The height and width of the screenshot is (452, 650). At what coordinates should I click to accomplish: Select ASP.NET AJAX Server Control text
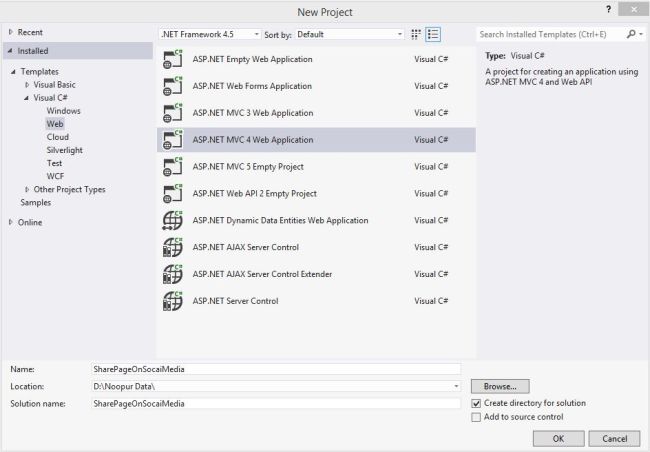245,248
